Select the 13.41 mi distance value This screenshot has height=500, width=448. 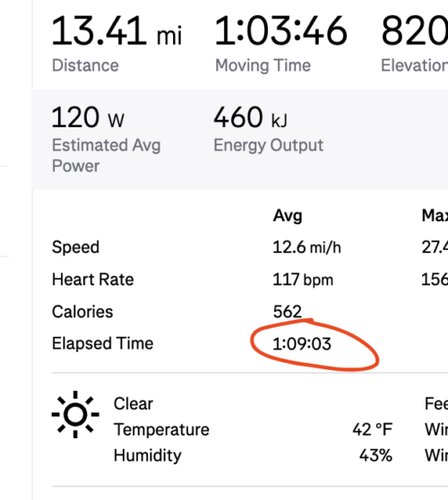tap(116, 31)
